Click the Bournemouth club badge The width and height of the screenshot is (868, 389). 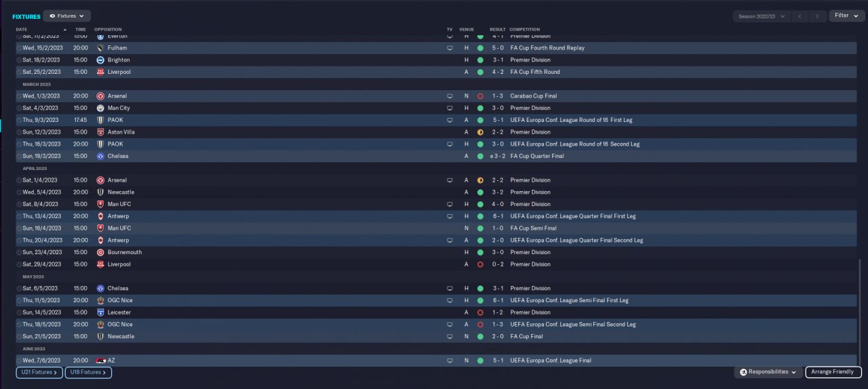point(100,252)
